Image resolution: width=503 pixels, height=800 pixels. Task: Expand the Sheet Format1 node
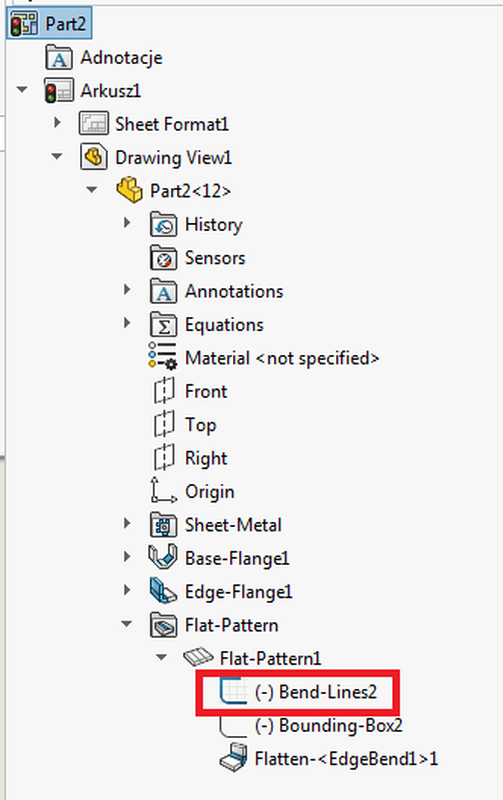coord(57,122)
